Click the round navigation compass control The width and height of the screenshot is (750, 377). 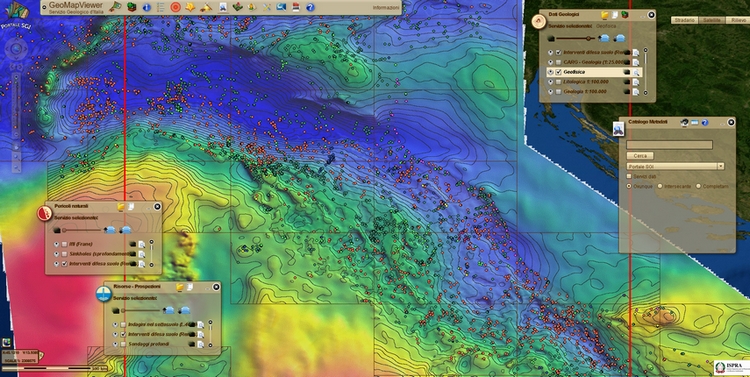[x=16, y=48]
